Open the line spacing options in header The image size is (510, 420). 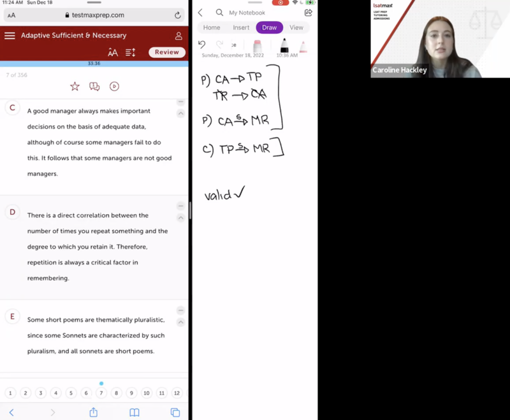[x=131, y=52]
